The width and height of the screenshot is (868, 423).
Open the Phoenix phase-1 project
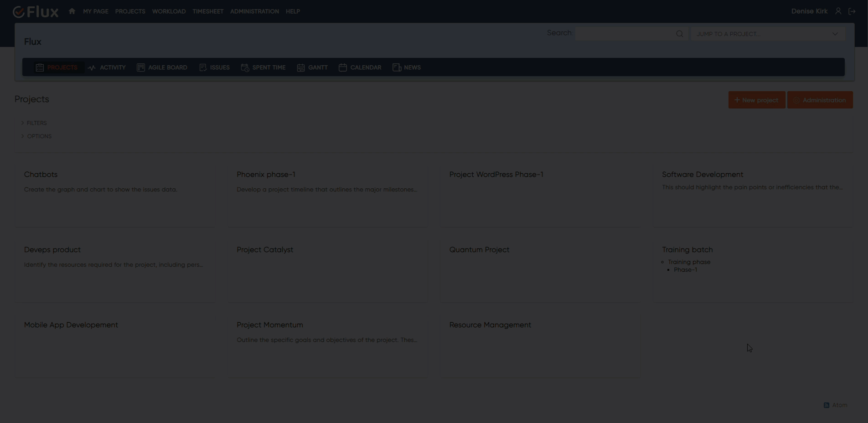(266, 175)
